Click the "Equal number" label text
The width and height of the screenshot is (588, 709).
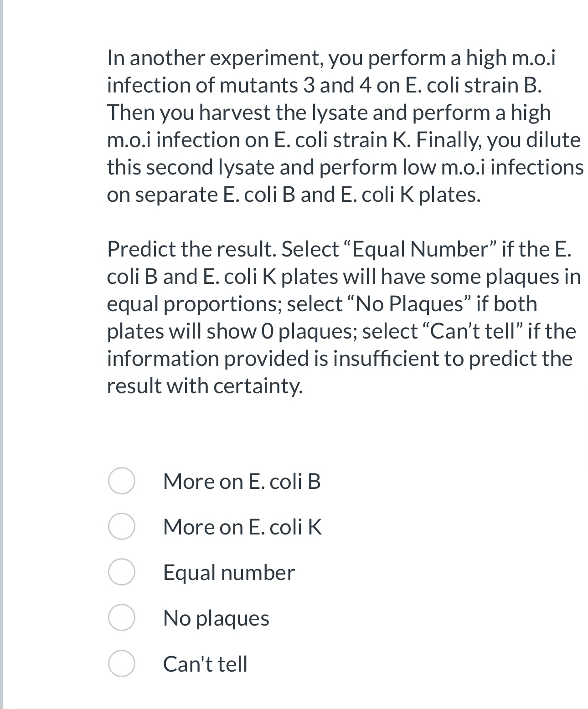(229, 573)
